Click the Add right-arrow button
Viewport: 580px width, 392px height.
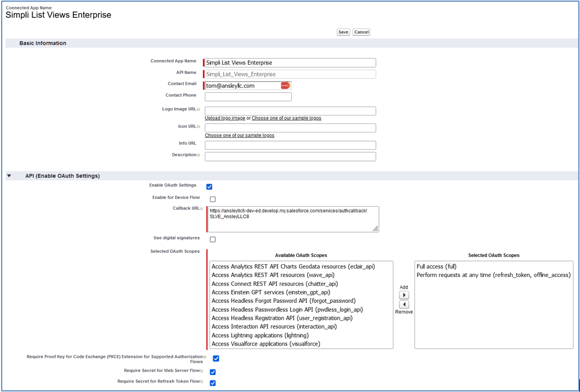click(404, 295)
